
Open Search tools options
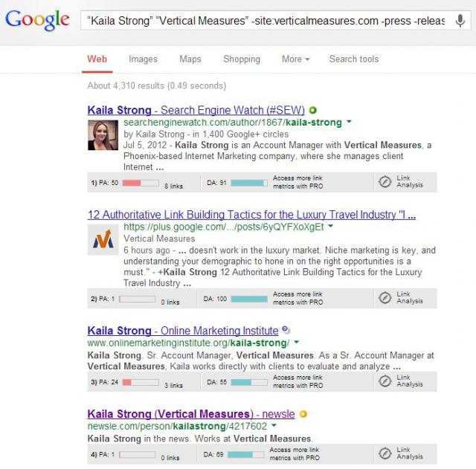[x=354, y=59]
